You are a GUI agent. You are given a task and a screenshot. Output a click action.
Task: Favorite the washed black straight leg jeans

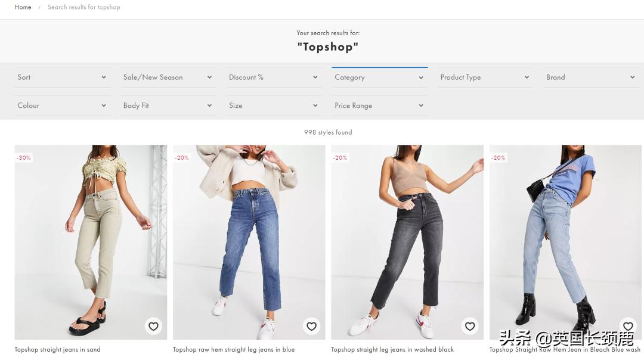click(x=470, y=326)
